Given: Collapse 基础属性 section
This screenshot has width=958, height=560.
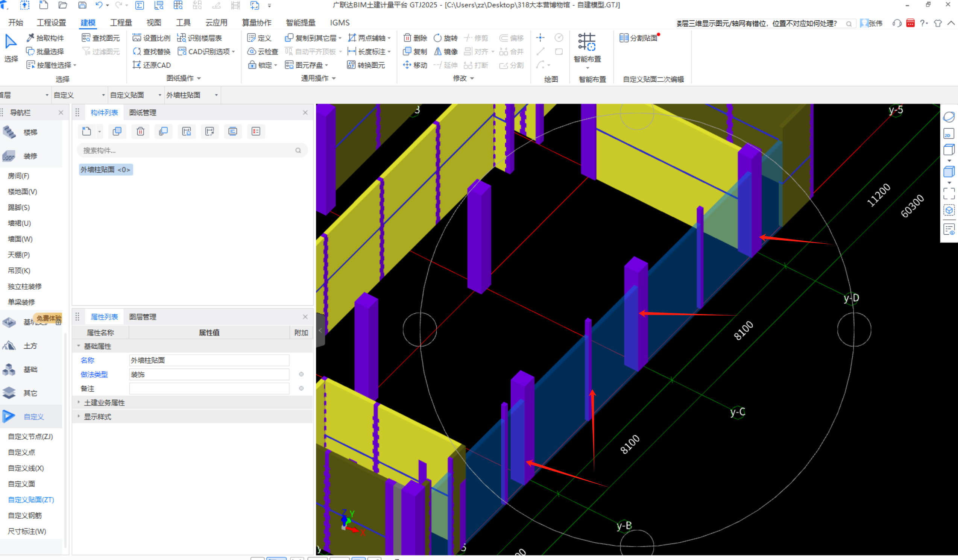Looking at the screenshot, I should coord(79,346).
